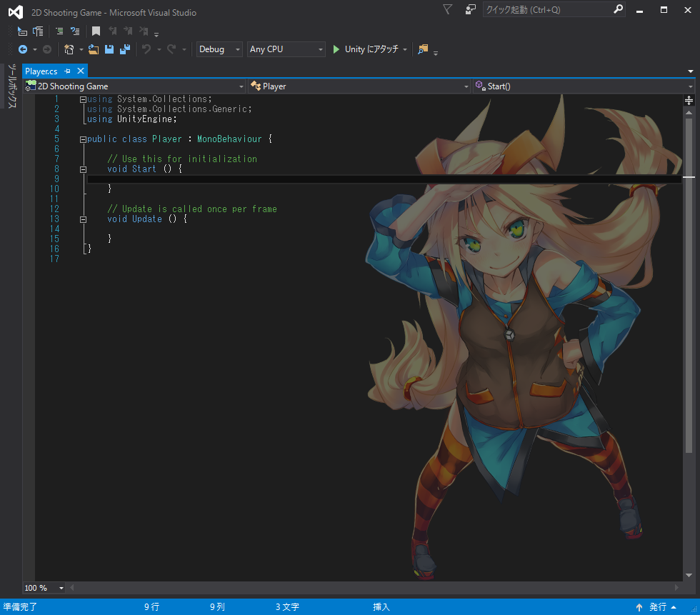700x615 pixels.
Task: Click the 準備完了 status text
Action: [20, 607]
